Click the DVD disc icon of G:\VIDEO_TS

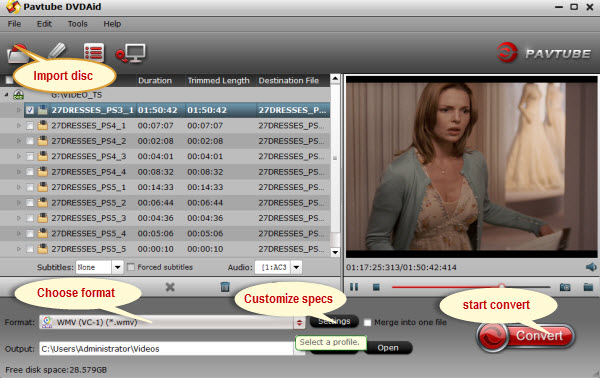tap(18, 94)
